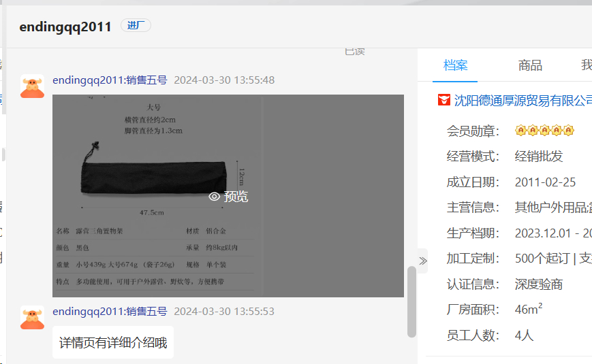Click the 经销批发 business mode value

539,156
